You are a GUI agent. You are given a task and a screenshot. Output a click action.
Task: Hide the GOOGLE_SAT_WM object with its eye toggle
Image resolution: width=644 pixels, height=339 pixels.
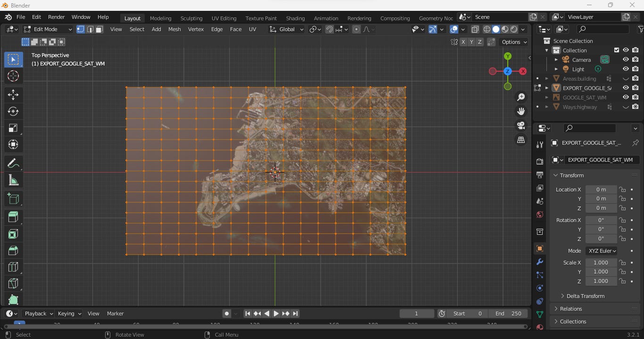click(x=626, y=98)
